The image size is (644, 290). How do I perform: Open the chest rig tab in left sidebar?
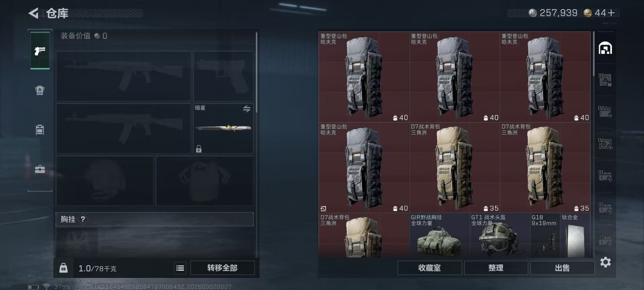click(40, 130)
